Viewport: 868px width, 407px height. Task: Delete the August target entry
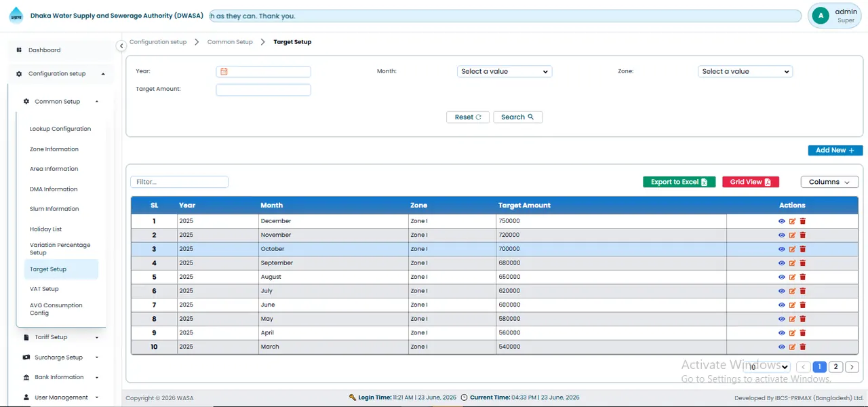click(x=803, y=277)
